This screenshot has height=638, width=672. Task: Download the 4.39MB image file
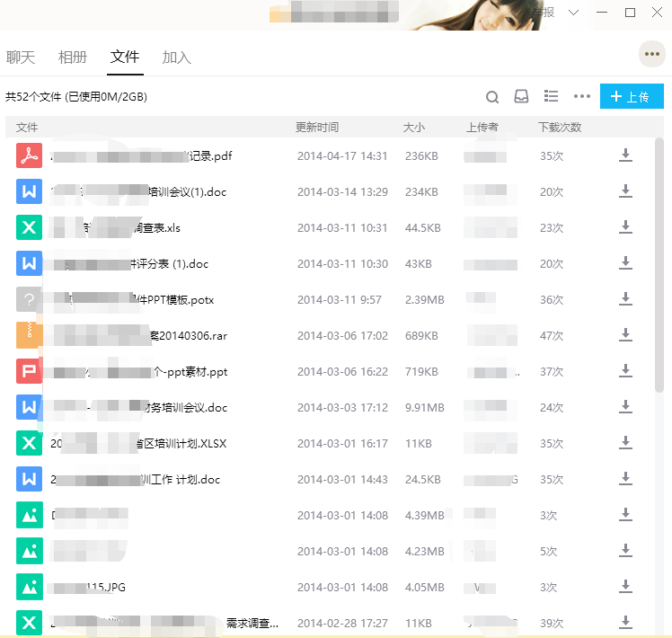(625, 515)
